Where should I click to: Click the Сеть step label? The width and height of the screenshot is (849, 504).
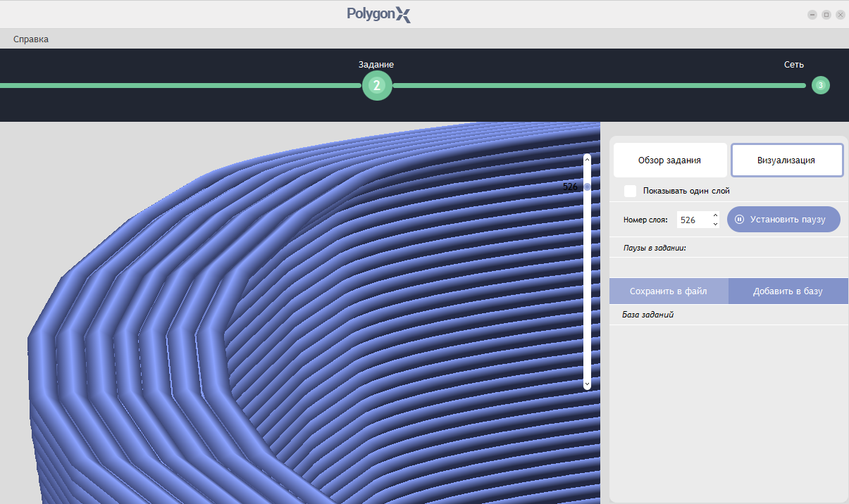point(794,64)
